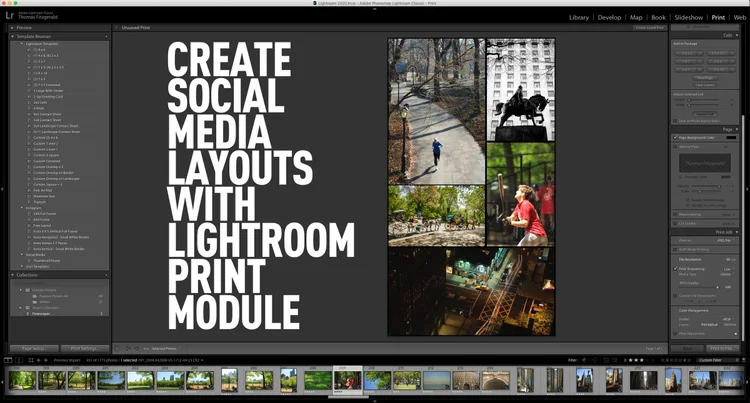The image size is (750, 403).
Task: Open the Page Background Color swatch
Action: [x=731, y=138]
